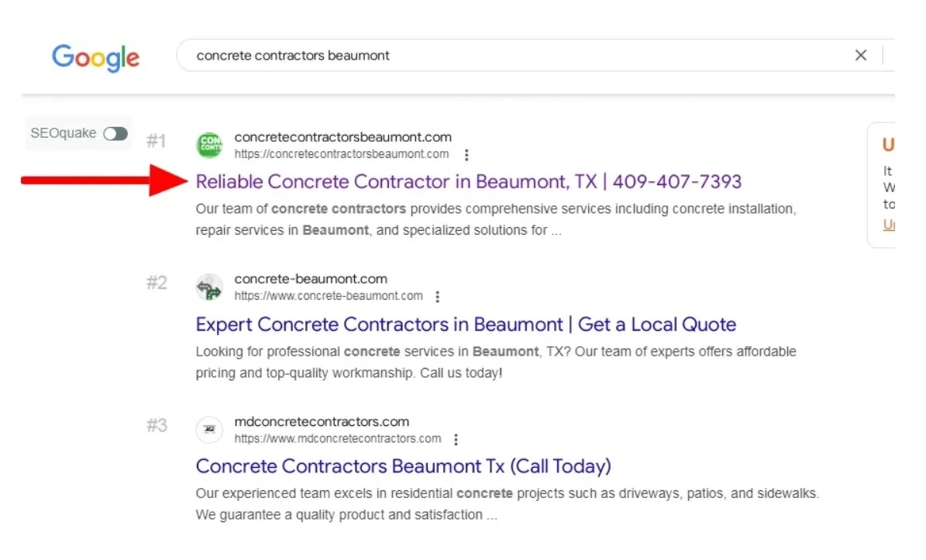Toggle the SEOquake switch
The image size is (926, 560).
[115, 134]
